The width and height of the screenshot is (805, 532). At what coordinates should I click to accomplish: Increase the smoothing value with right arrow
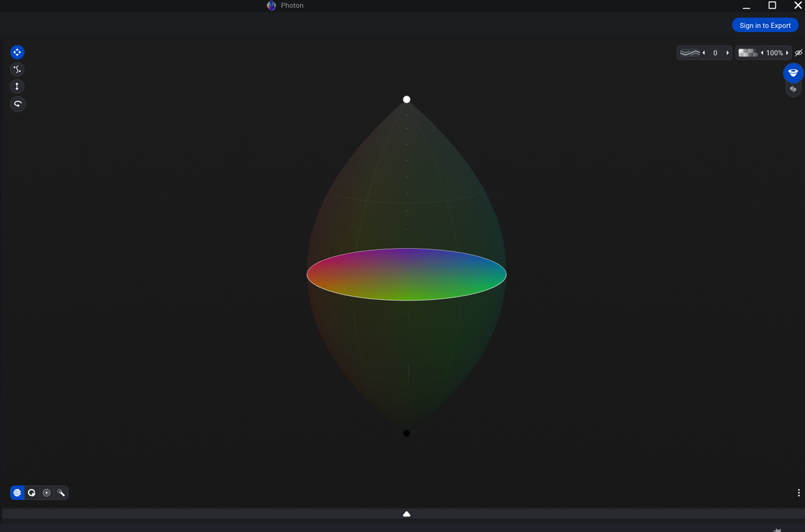click(727, 53)
